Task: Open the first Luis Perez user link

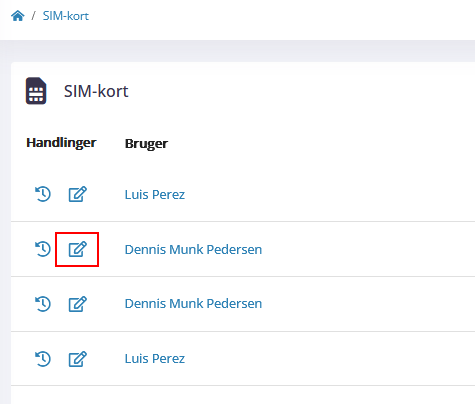Action: (155, 194)
